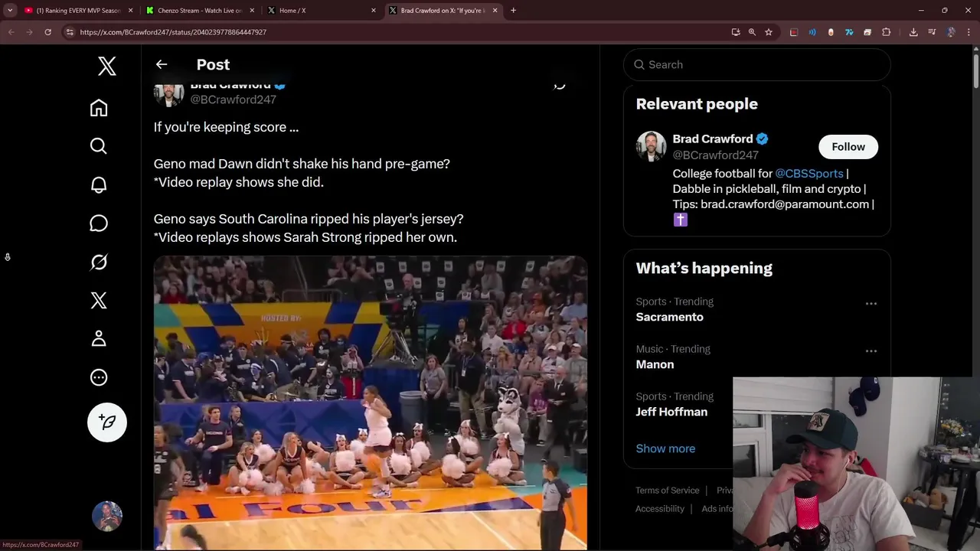The image size is (980, 551).
Task: Switch to the Ranking EVERY MVP Season tab
Action: coord(77,11)
